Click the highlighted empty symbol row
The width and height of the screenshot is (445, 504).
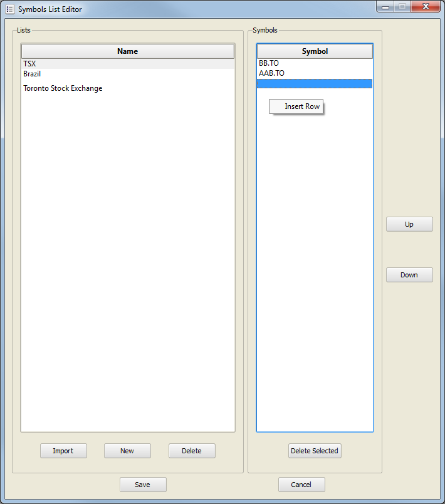coord(314,84)
